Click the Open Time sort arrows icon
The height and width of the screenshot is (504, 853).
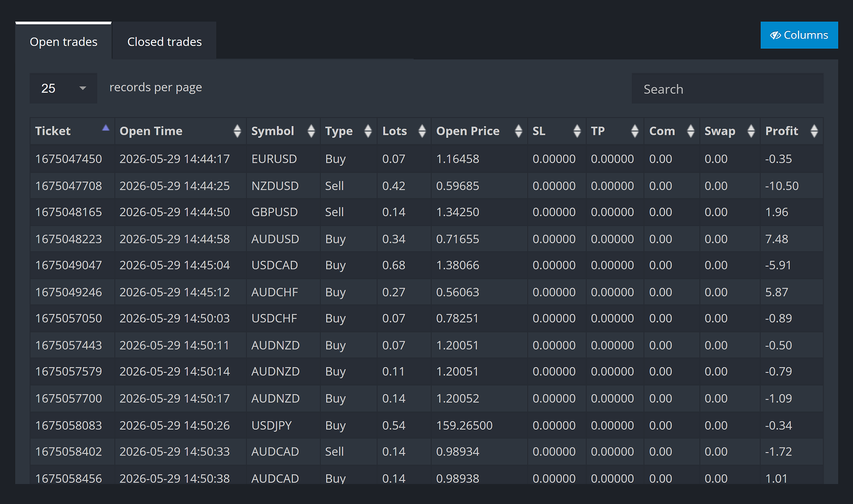pos(237,131)
